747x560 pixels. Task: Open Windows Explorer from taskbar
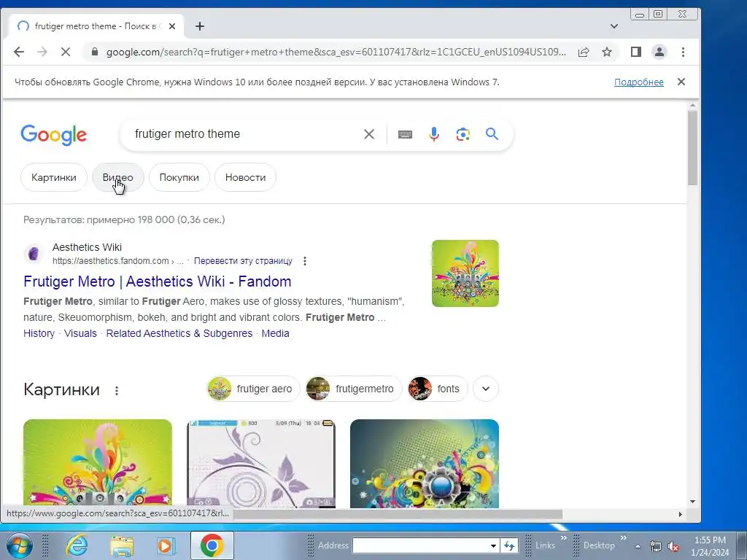tap(122, 545)
